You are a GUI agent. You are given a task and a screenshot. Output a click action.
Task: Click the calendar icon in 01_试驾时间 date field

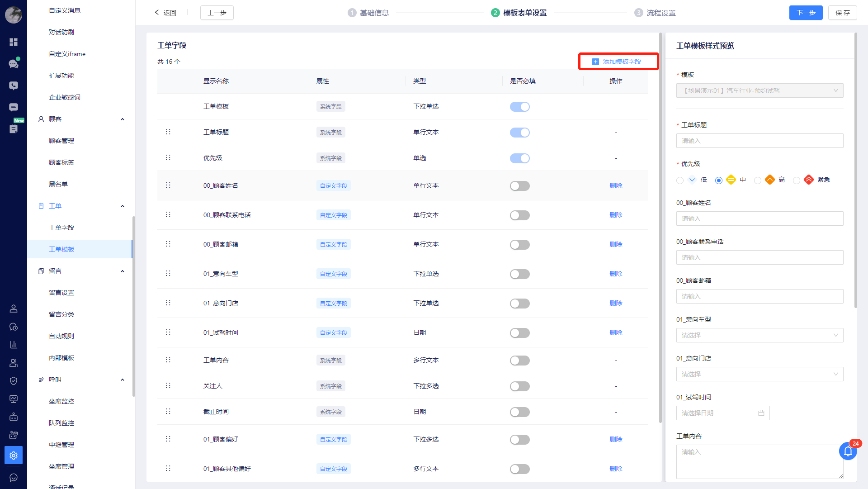[x=761, y=413]
